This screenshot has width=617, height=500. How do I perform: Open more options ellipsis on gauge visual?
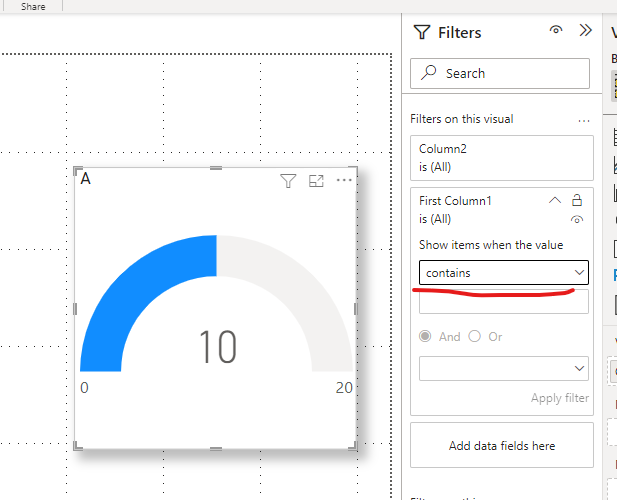click(x=344, y=180)
